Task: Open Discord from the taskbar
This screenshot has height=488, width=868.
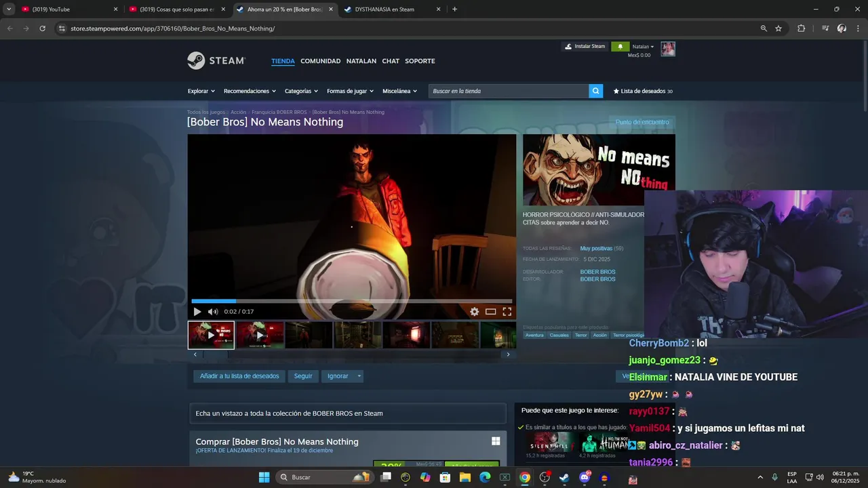Action: click(x=585, y=477)
